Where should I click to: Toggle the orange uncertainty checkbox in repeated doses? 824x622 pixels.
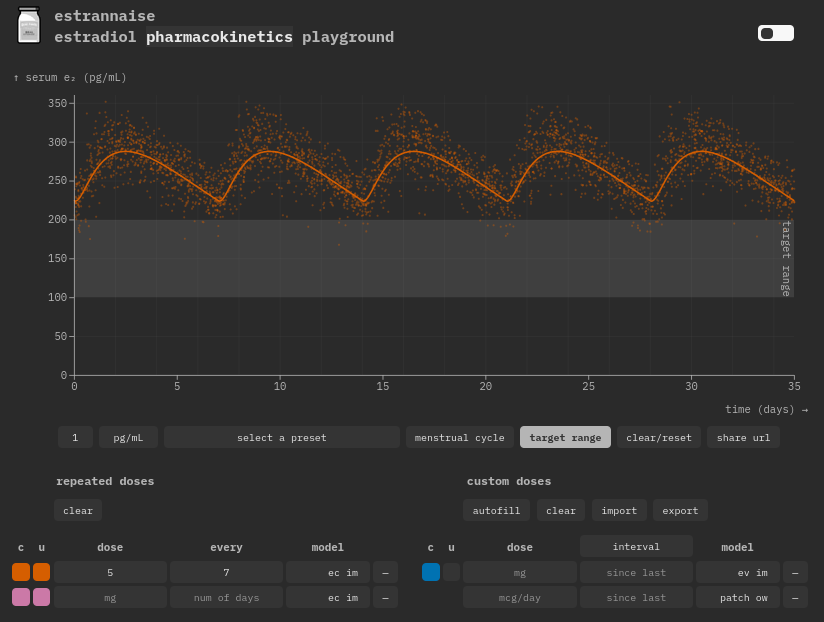point(42,572)
